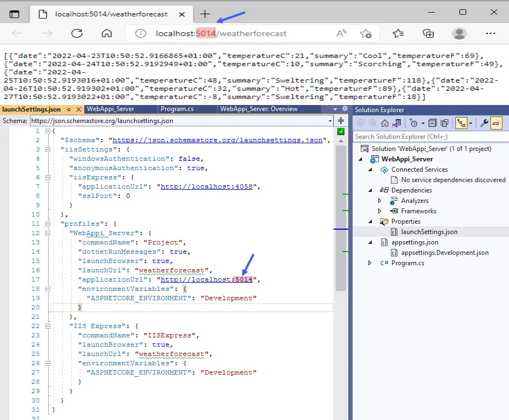Pin the launchSettings.json document tab
Viewport: 509px width, 420px height.
[x=69, y=109]
